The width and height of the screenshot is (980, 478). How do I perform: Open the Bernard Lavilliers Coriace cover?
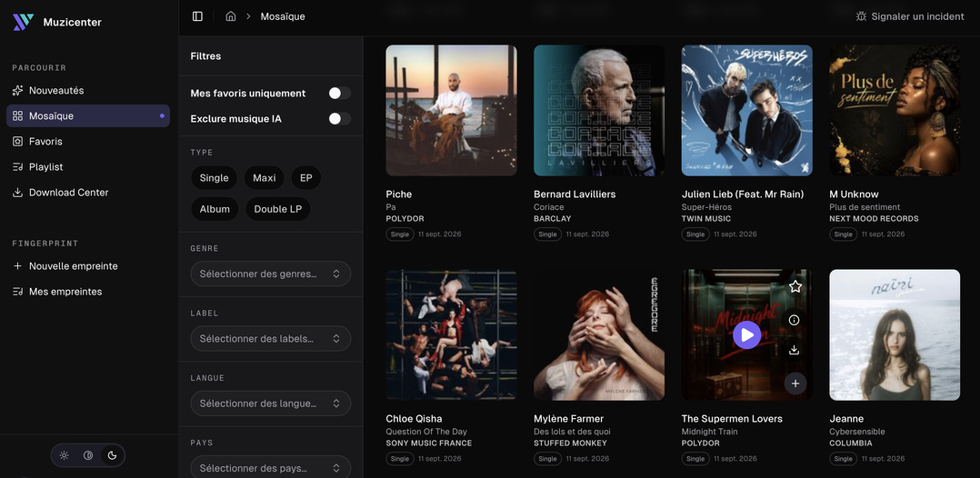click(599, 110)
